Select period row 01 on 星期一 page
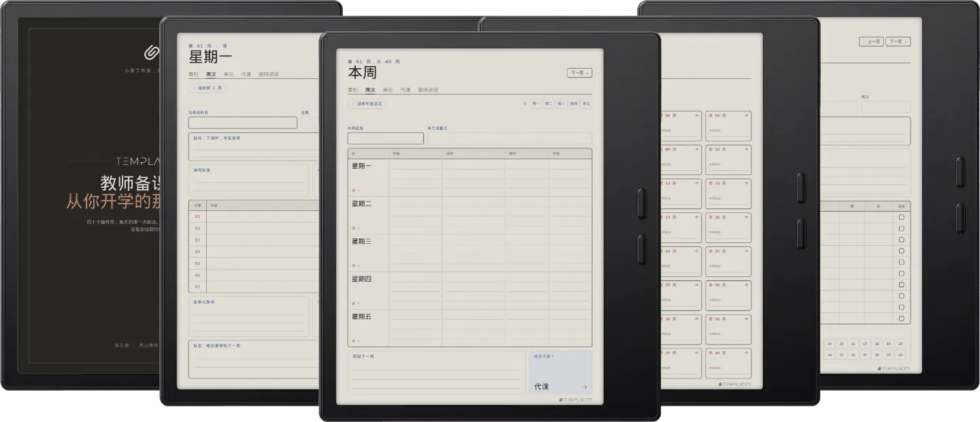Screen dimensions: 980x422 point(255,216)
